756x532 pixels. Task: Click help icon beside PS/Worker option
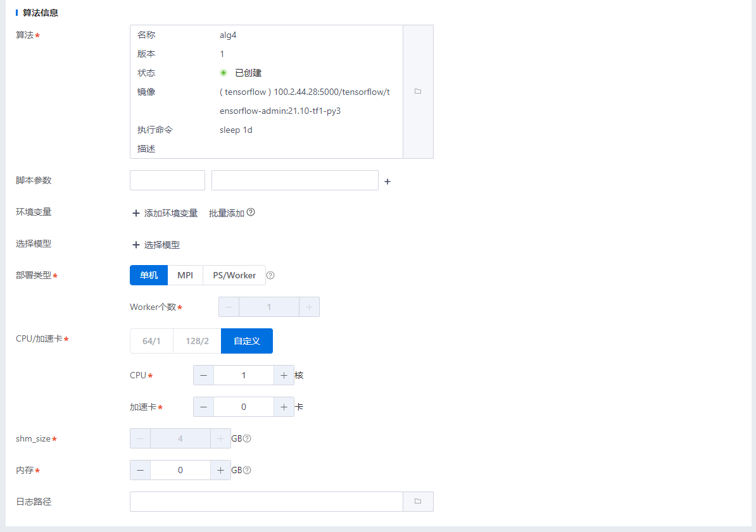tap(270, 275)
